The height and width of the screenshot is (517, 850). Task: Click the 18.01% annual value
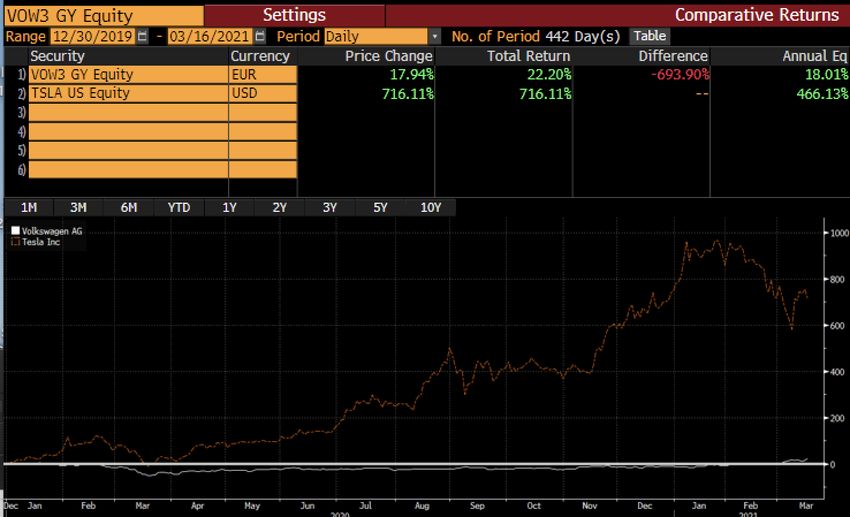(x=826, y=75)
